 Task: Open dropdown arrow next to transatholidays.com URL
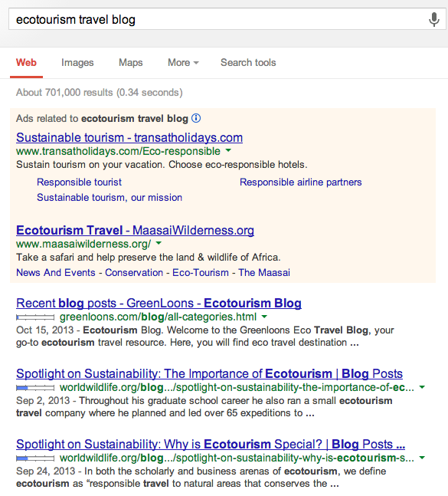tap(228, 151)
